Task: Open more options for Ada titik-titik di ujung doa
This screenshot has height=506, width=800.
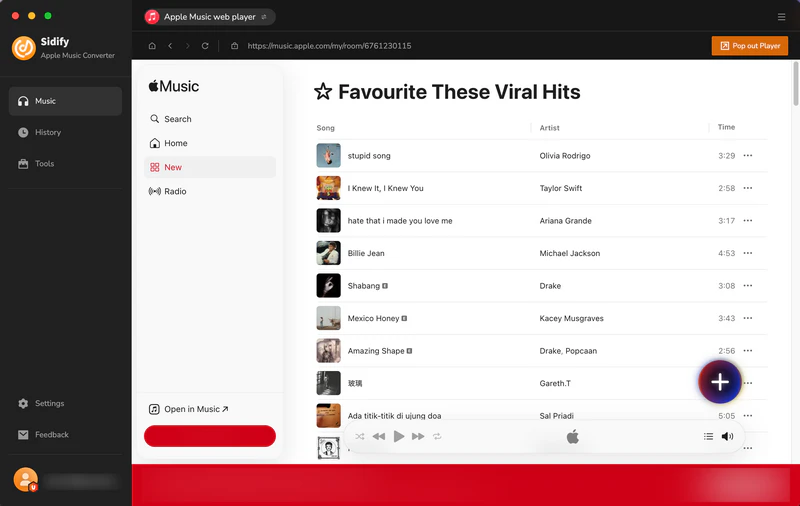Action: [748, 416]
